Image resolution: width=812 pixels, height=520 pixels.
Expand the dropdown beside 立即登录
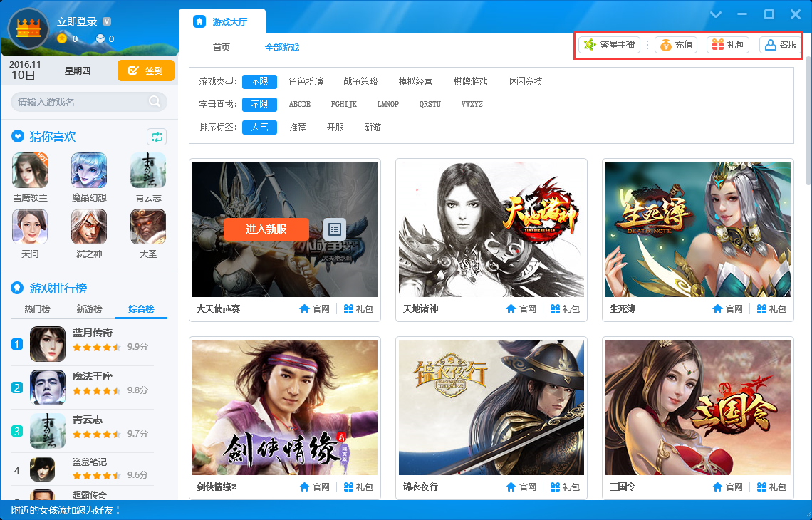[107, 21]
